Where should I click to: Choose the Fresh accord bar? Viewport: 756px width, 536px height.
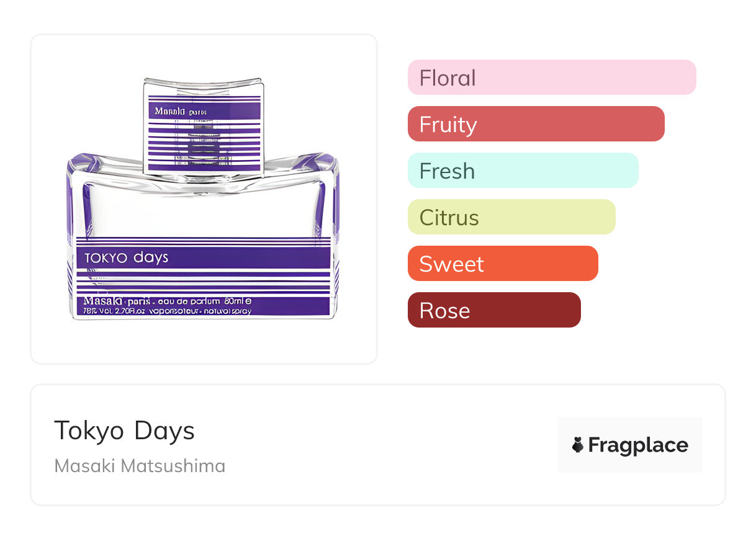click(523, 171)
